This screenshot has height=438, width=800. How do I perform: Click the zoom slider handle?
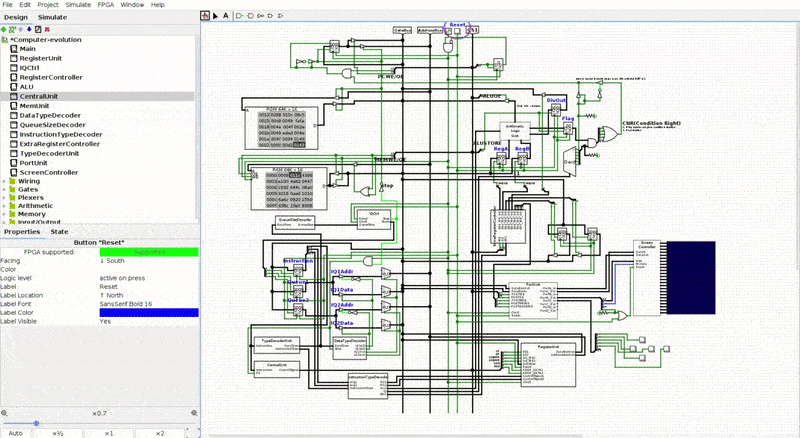click(36, 423)
